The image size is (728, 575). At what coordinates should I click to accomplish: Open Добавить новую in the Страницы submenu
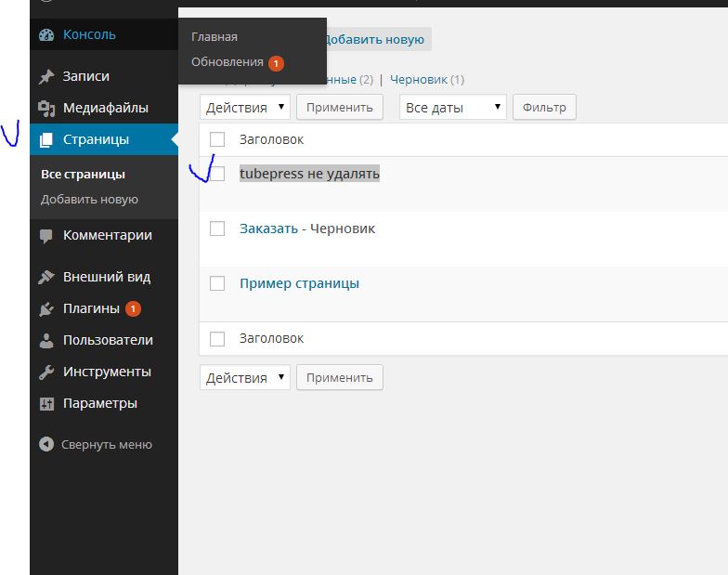tap(89, 200)
